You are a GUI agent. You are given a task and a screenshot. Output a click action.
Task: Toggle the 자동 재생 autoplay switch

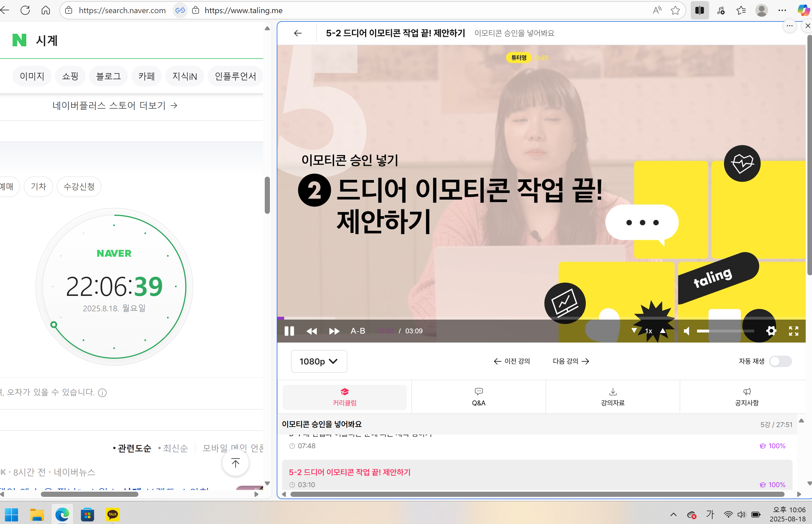click(x=780, y=361)
